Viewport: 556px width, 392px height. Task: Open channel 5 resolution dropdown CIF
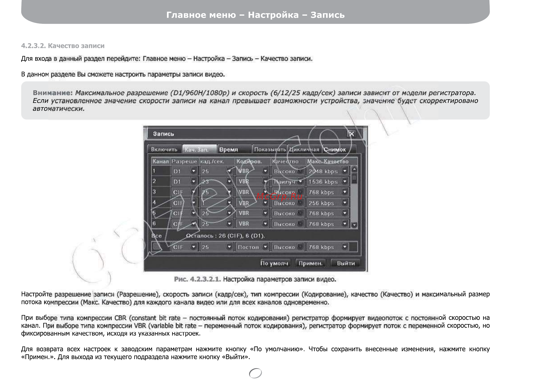coord(184,213)
